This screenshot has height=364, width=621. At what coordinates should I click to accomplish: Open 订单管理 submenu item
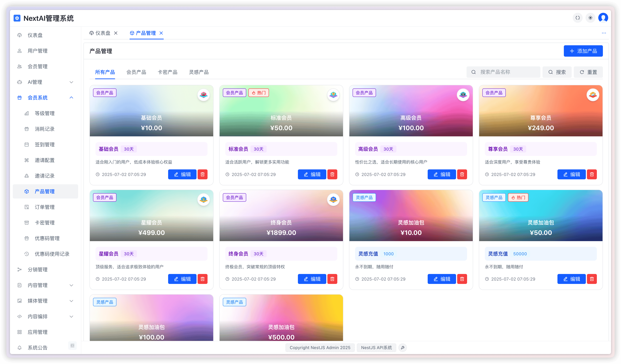(x=45, y=207)
